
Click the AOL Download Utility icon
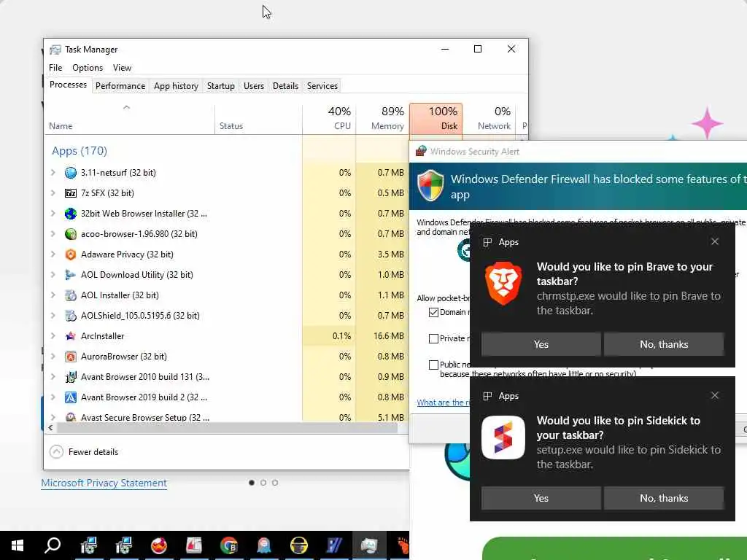[x=71, y=275]
